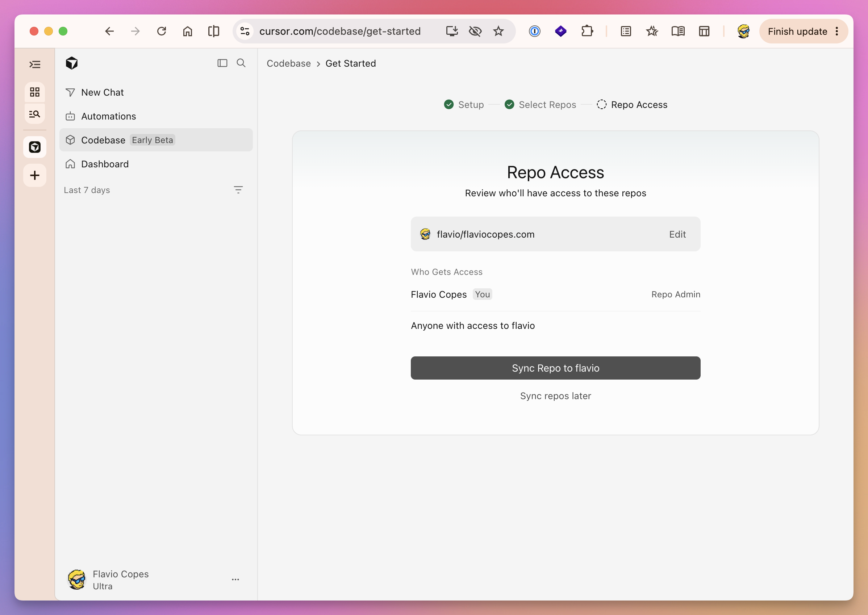Open the tab grid overview icon
The image size is (868, 615).
35,92
